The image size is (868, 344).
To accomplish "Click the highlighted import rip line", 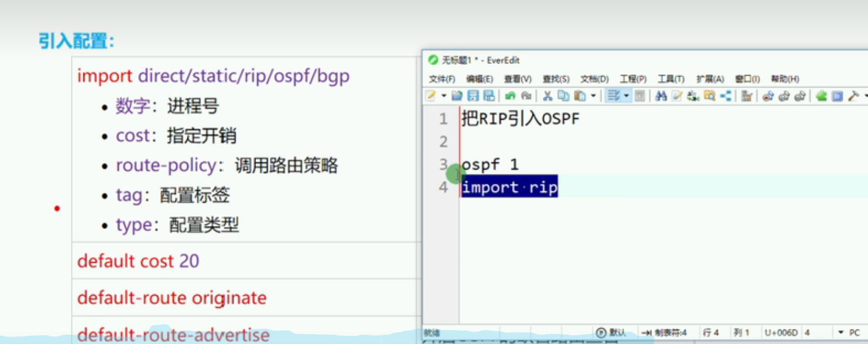I will click(510, 187).
